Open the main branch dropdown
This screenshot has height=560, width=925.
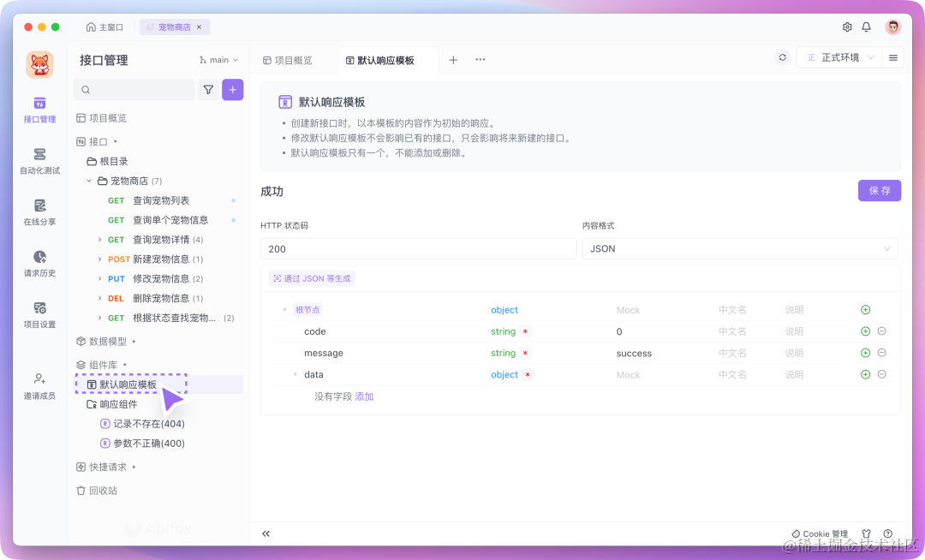click(x=219, y=60)
